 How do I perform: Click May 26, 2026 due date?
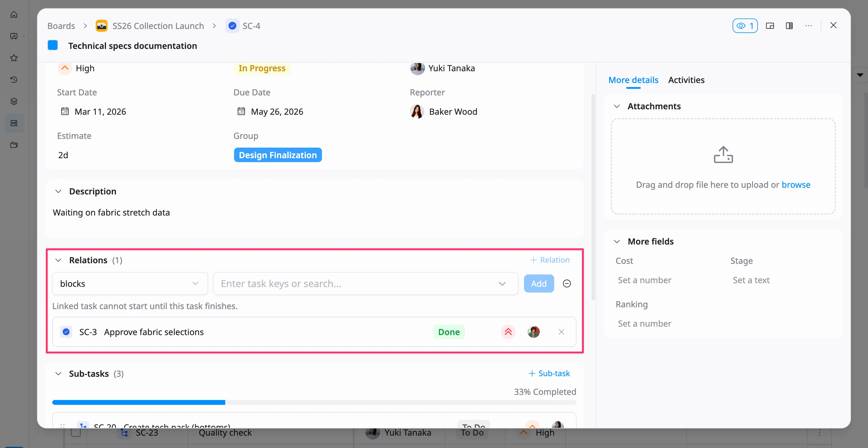tap(277, 111)
